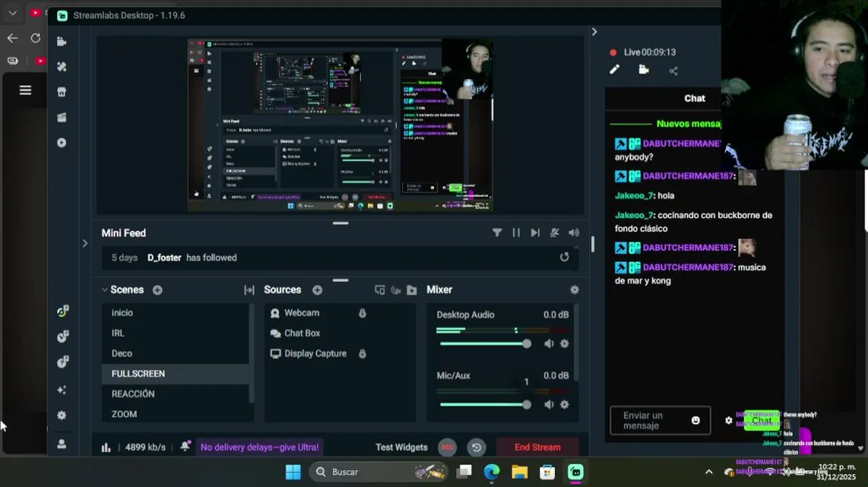Open the performance stats bar-chart icon
This screenshot has width=868, height=487.
(x=106, y=447)
